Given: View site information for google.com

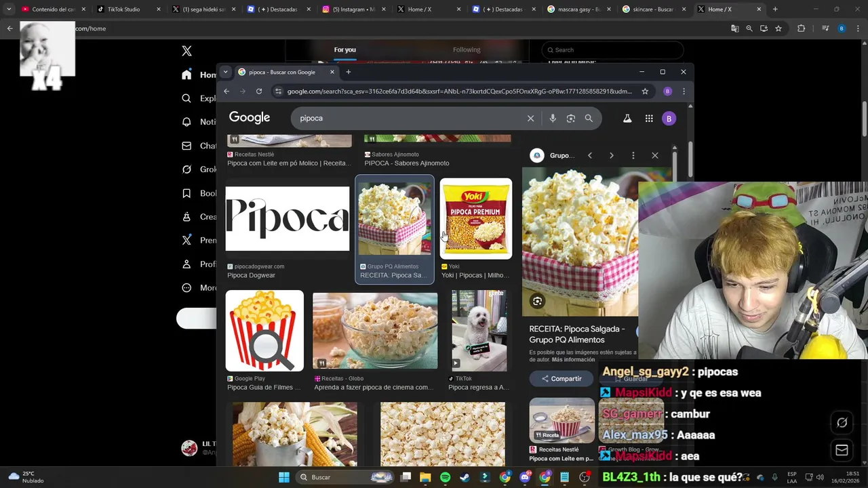Looking at the screenshot, I should tap(278, 91).
